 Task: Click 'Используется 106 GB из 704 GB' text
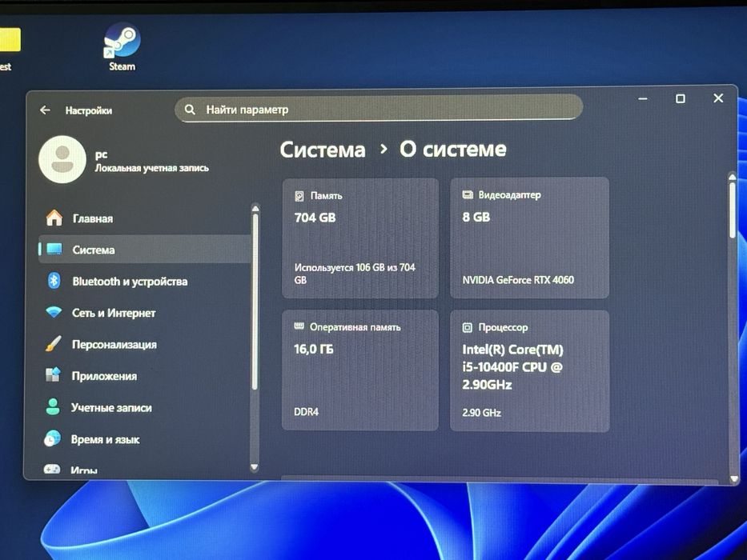point(355,274)
